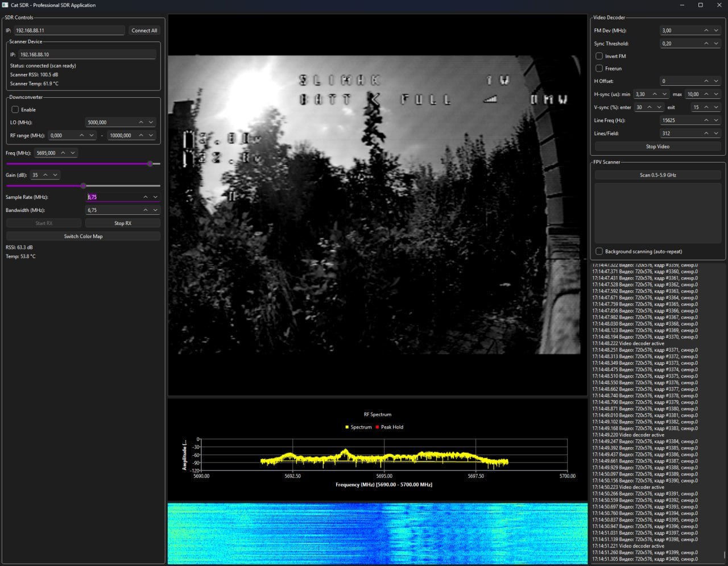Decrease the Gain (dB) with down arrow

coord(55,175)
